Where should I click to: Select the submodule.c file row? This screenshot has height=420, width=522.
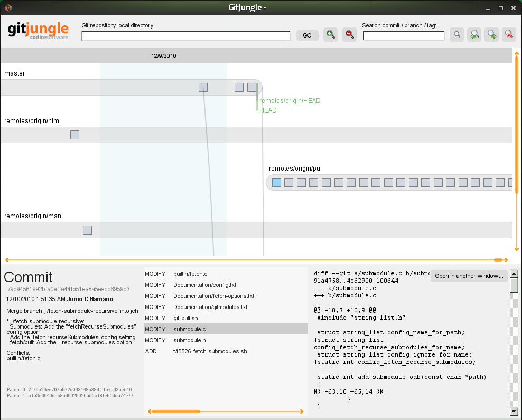click(x=226, y=329)
